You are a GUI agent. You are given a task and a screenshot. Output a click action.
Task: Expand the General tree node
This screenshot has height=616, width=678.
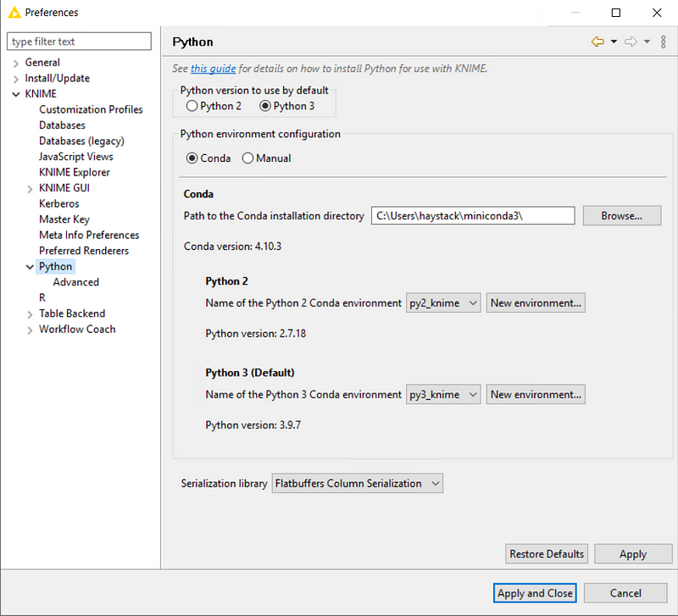tap(16, 63)
